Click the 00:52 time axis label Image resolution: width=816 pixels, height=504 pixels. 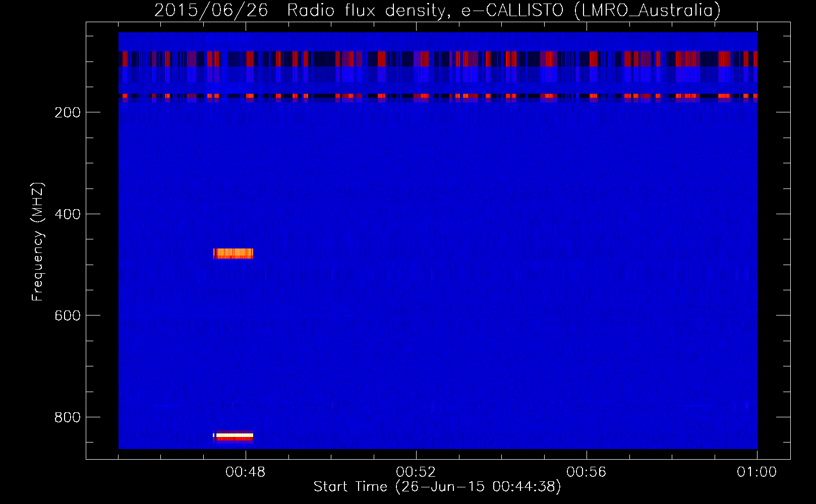click(x=416, y=472)
